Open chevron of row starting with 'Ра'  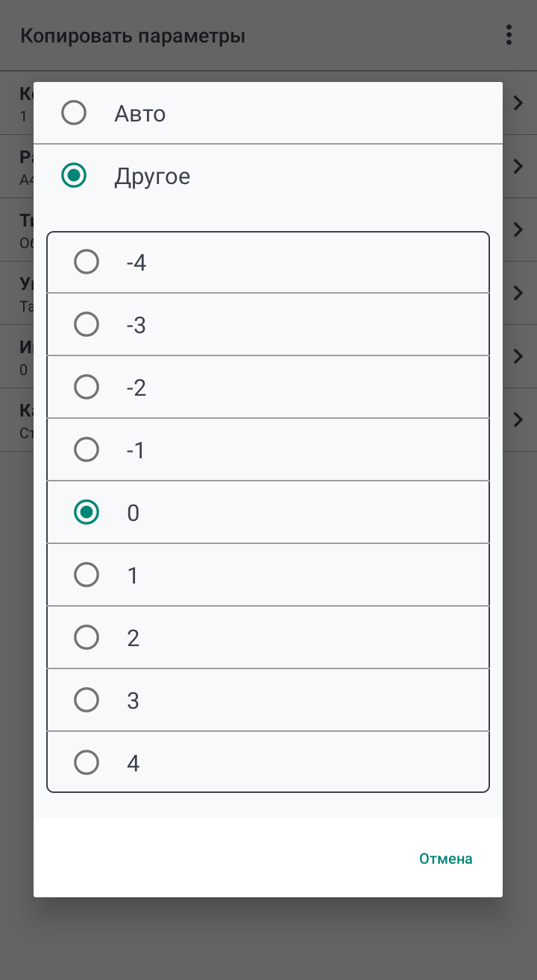click(x=518, y=166)
